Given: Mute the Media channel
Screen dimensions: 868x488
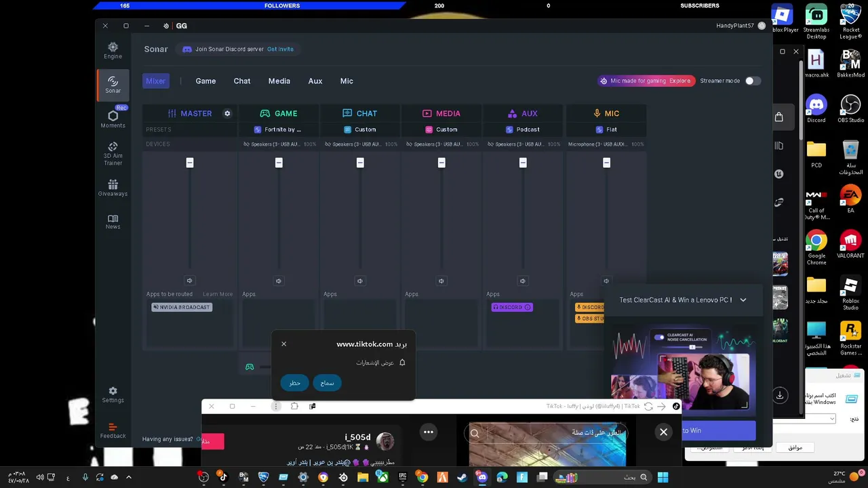Looking at the screenshot, I should 441,281.
